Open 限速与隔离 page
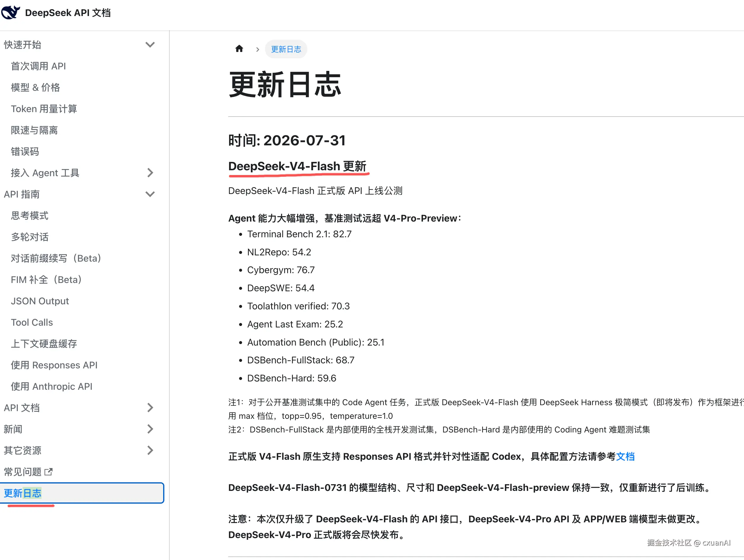 34,130
